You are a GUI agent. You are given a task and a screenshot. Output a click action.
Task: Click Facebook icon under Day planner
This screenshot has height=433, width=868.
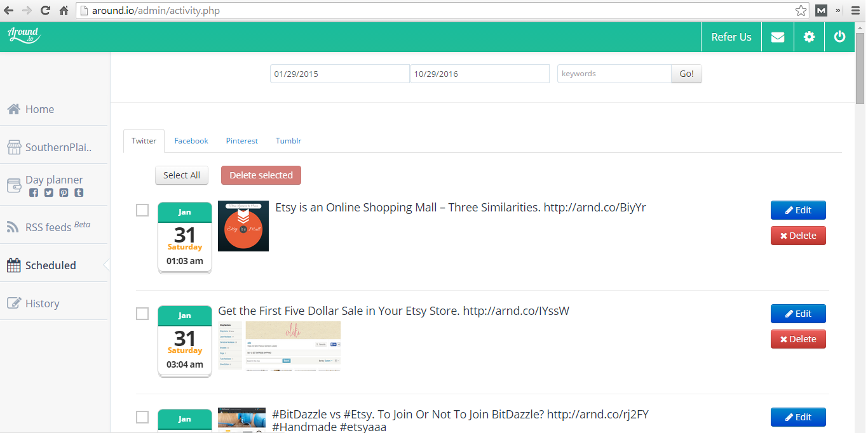click(34, 192)
